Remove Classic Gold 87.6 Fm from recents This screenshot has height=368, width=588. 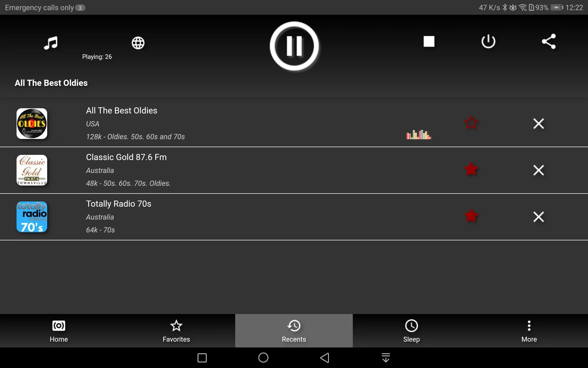click(538, 170)
